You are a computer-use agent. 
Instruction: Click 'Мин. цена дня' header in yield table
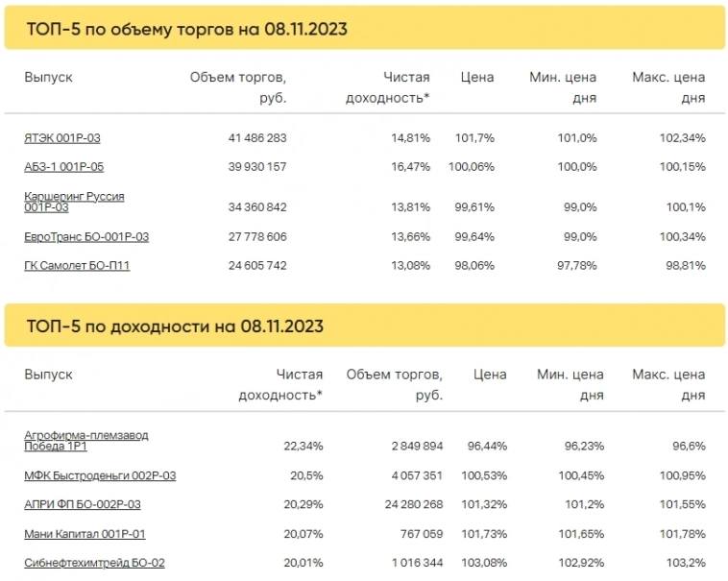570,384
